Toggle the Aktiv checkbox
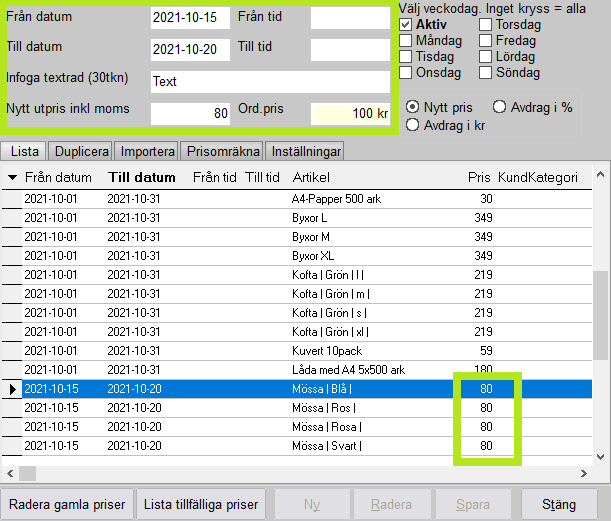 (406, 24)
